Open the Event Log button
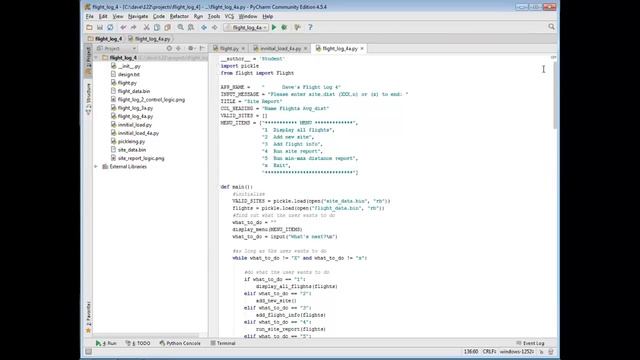 (x=530, y=343)
